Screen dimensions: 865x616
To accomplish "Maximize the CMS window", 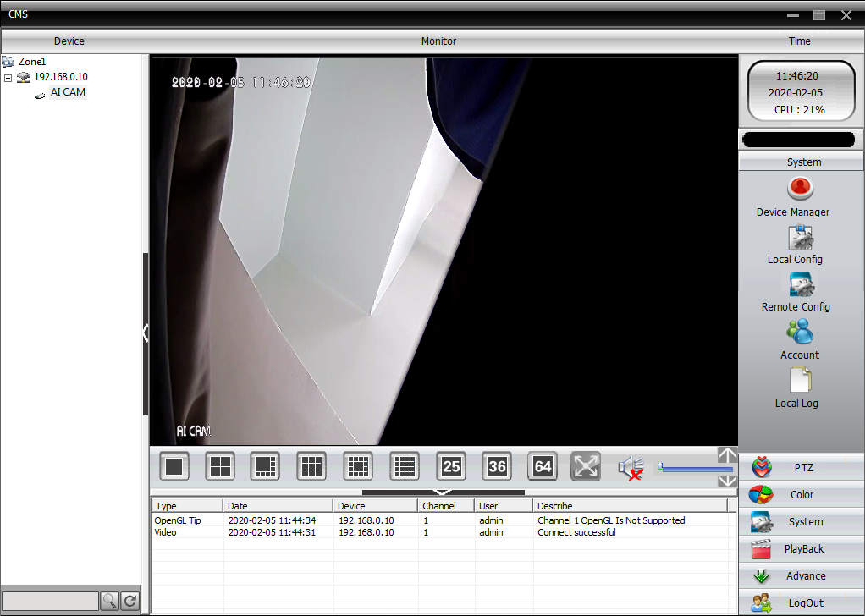I will point(819,15).
